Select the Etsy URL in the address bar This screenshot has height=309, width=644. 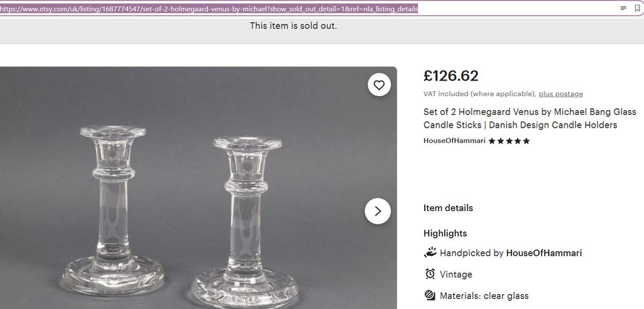point(209,9)
